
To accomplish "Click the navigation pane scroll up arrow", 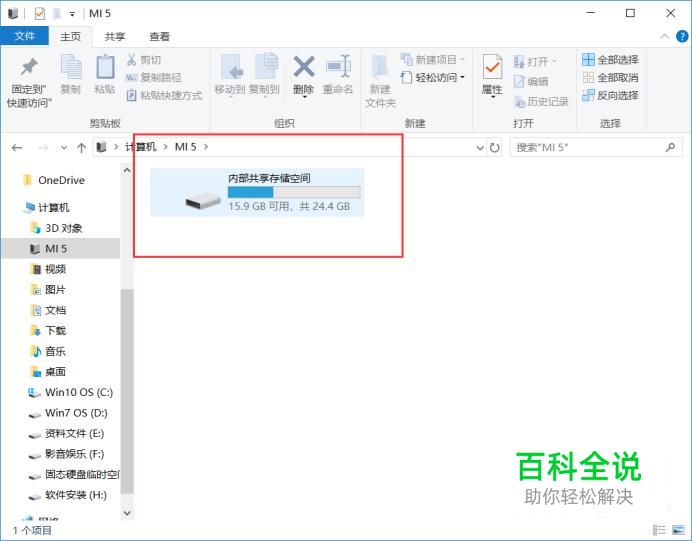I will pos(127,170).
